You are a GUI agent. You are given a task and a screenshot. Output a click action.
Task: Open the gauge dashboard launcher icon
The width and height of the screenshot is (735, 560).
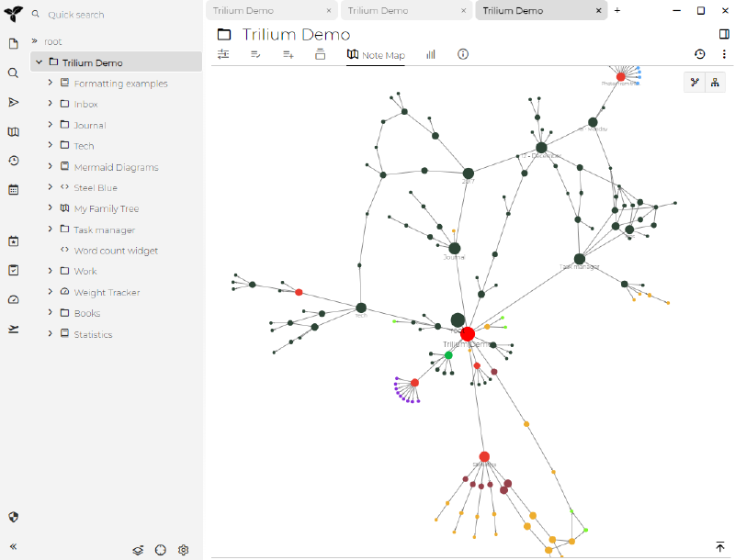pyautogui.click(x=14, y=299)
